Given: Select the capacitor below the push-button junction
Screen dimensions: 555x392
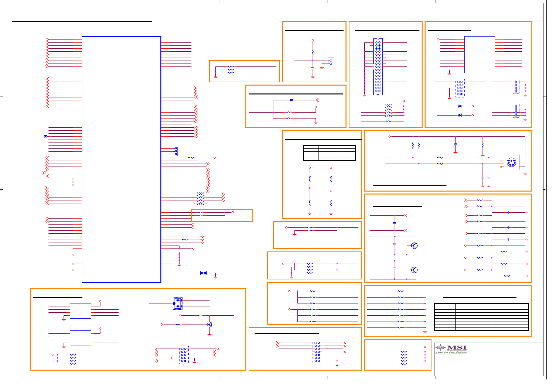Looking at the screenshot, I should tap(313, 68).
